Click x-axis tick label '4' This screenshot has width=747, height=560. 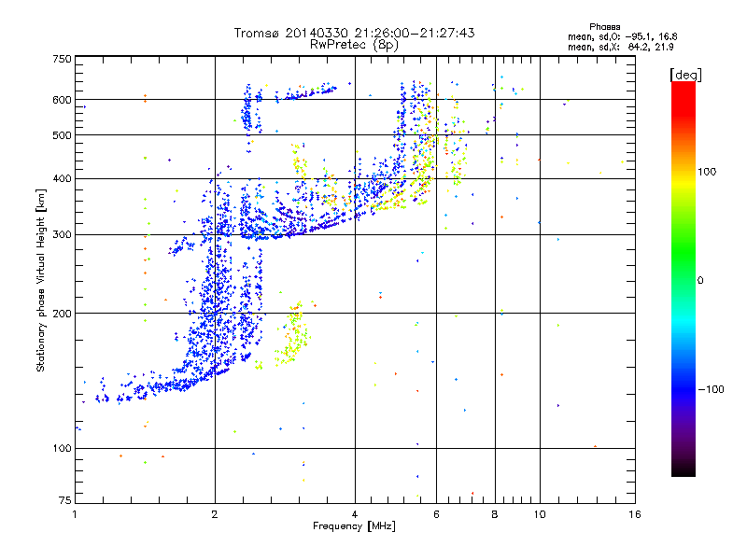(355, 514)
